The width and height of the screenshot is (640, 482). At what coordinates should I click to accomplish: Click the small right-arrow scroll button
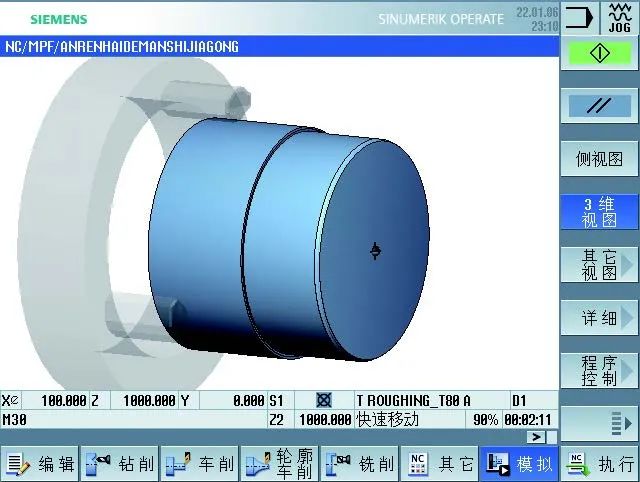point(538,437)
